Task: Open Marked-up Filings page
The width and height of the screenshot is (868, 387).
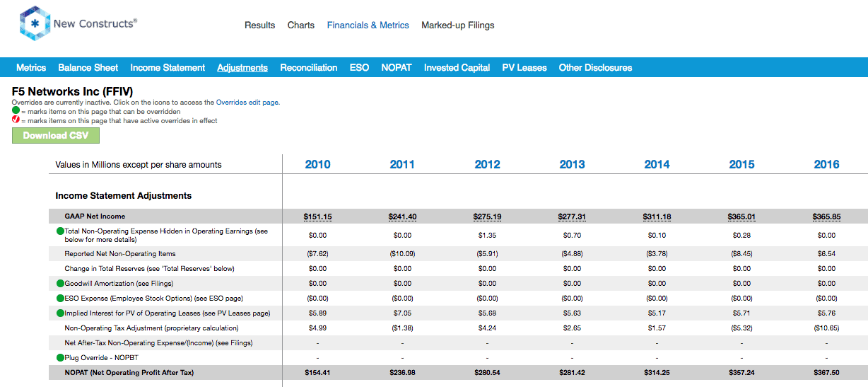Action: pyautogui.click(x=458, y=25)
